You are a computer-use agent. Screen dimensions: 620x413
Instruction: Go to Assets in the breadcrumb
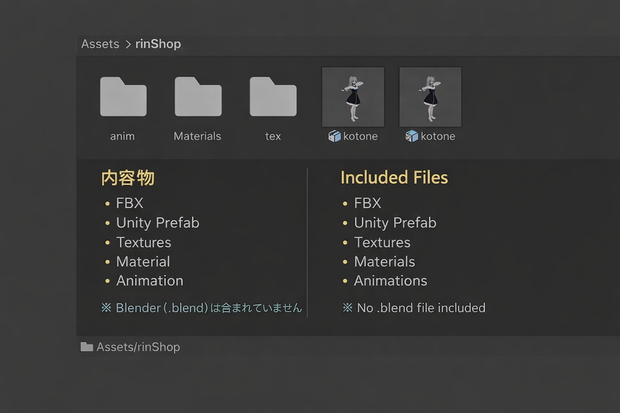coord(100,44)
